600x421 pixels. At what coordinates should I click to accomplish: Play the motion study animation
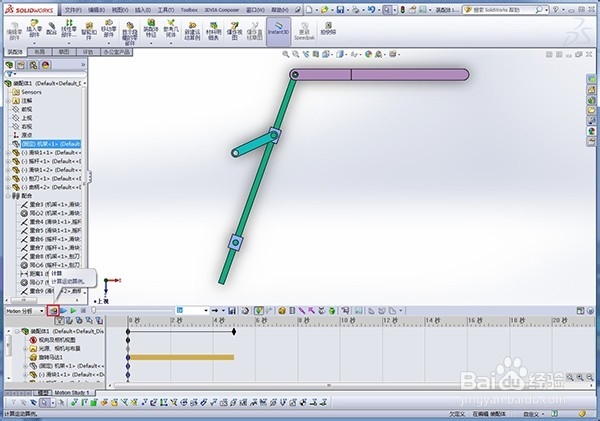[x=73, y=310]
